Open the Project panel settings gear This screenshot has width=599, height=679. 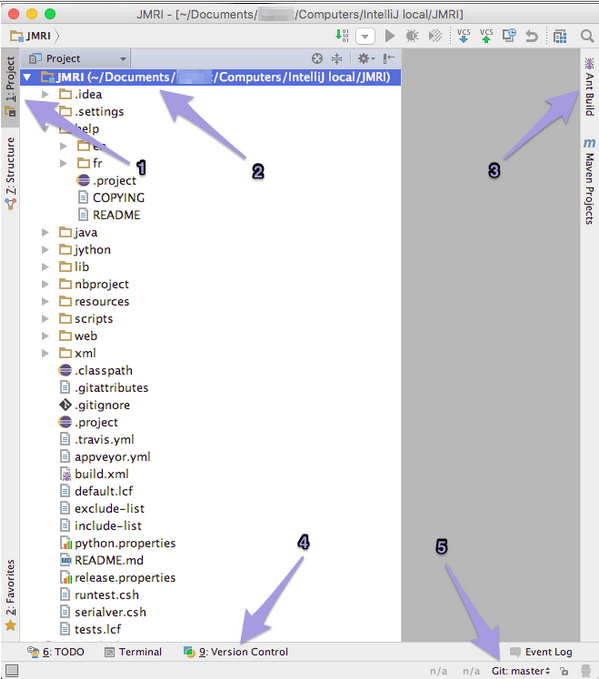pos(366,58)
